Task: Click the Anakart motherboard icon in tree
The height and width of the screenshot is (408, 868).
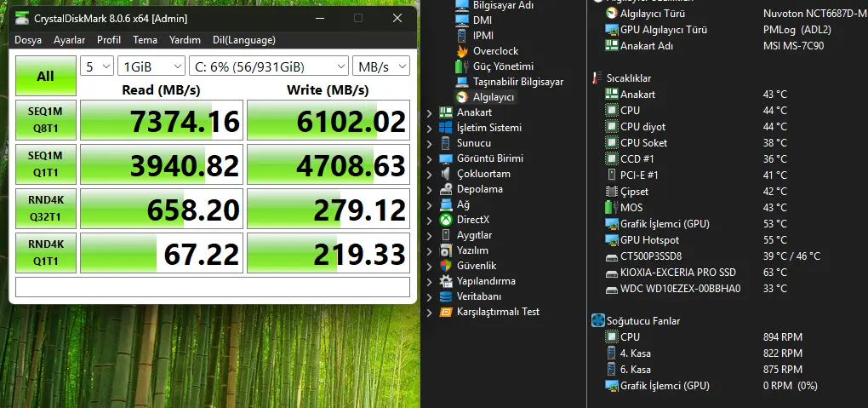Action: (446, 112)
